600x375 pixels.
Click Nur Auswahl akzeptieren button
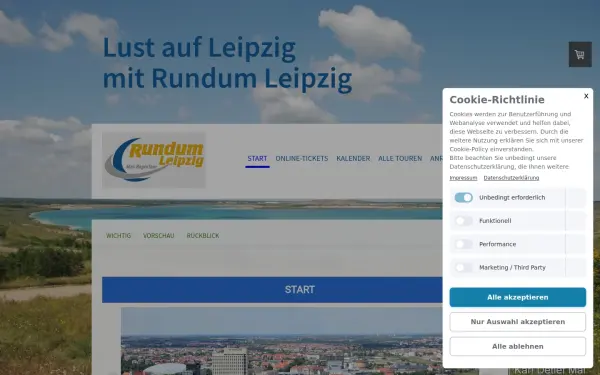point(517,322)
